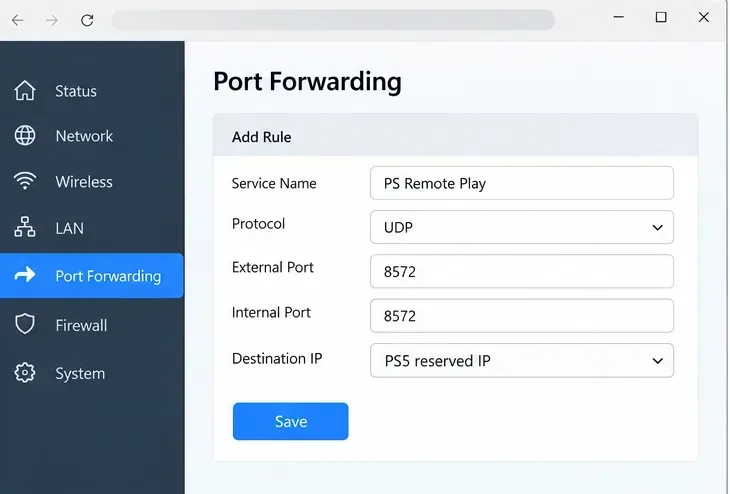
Task: Go back with the browser back arrow
Action: coord(18,20)
